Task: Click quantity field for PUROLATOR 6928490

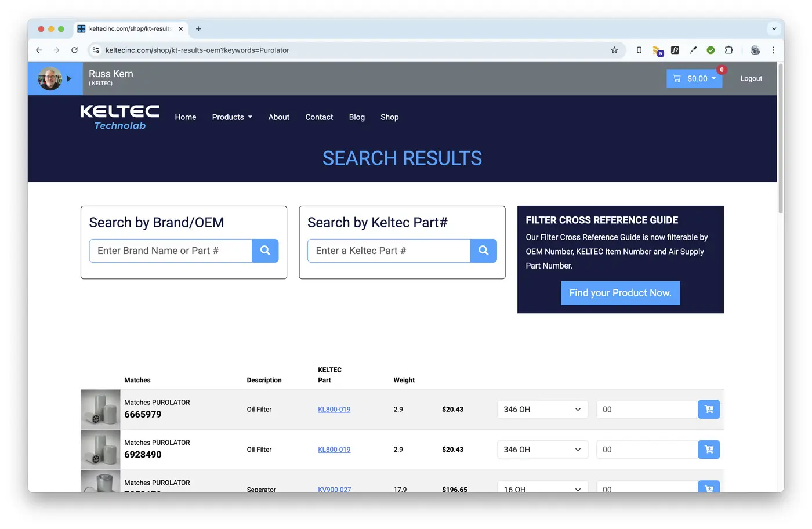Action: coord(647,450)
